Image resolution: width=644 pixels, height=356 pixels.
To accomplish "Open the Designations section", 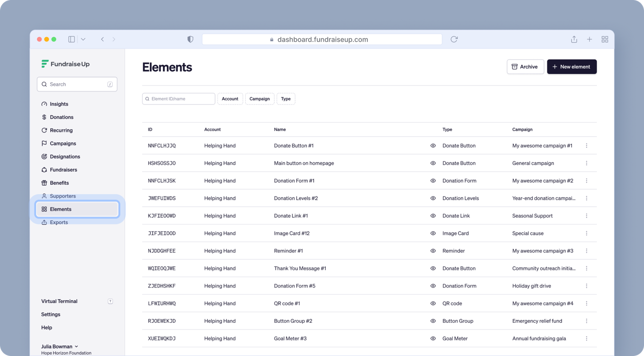I will click(64, 156).
